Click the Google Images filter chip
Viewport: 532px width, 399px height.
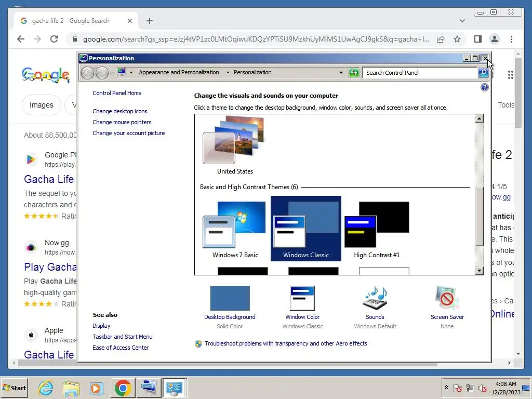coord(42,105)
